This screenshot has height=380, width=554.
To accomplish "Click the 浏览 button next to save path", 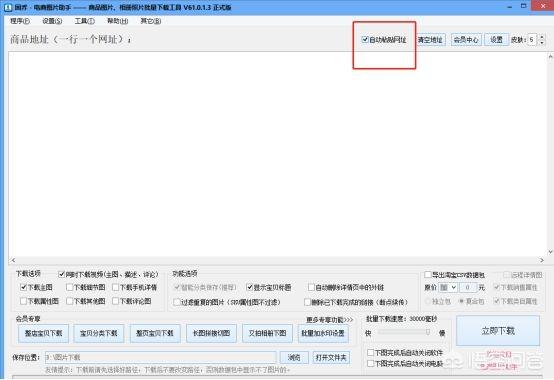I will click(294, 357).
